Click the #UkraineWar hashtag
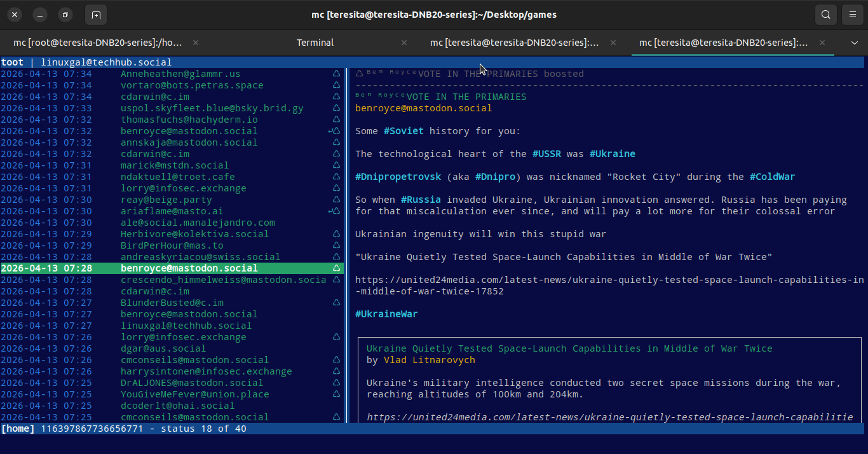The image size is (868, 454). click(386, 314)
